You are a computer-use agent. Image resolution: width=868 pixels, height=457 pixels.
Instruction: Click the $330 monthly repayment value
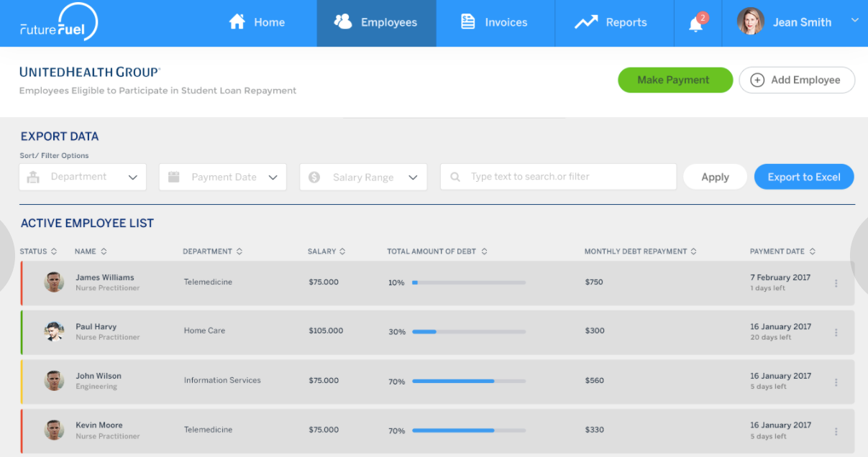[595, 430]
